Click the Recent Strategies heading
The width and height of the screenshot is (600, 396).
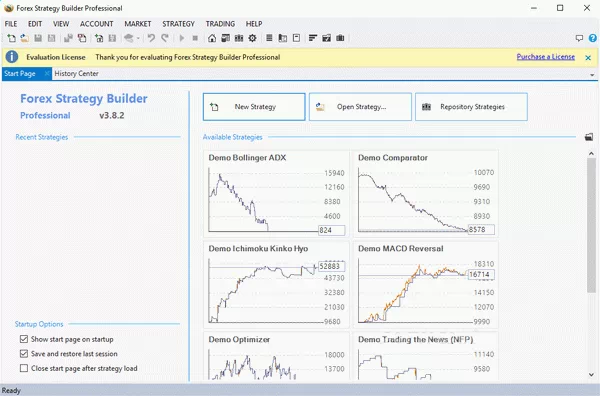tap(42, 137)
